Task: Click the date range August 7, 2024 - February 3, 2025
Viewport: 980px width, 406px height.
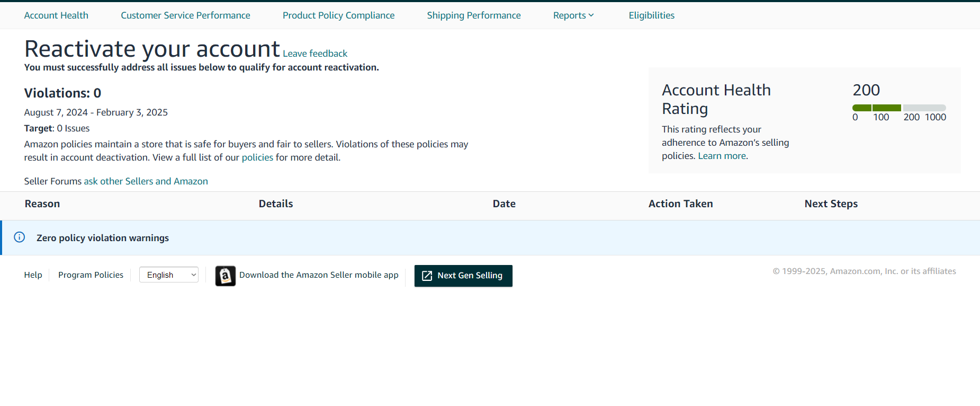Action: click(x=96, y=112)
